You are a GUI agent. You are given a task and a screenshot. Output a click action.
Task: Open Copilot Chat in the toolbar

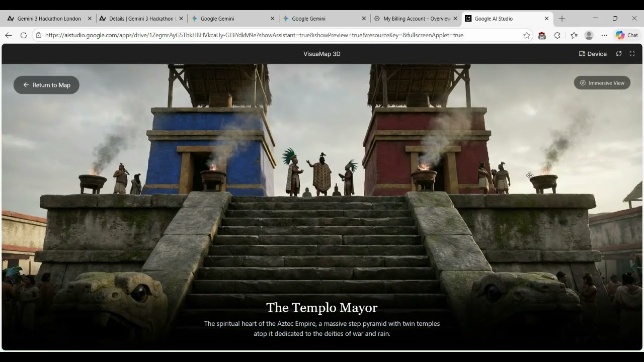click(x=627, y=35)
